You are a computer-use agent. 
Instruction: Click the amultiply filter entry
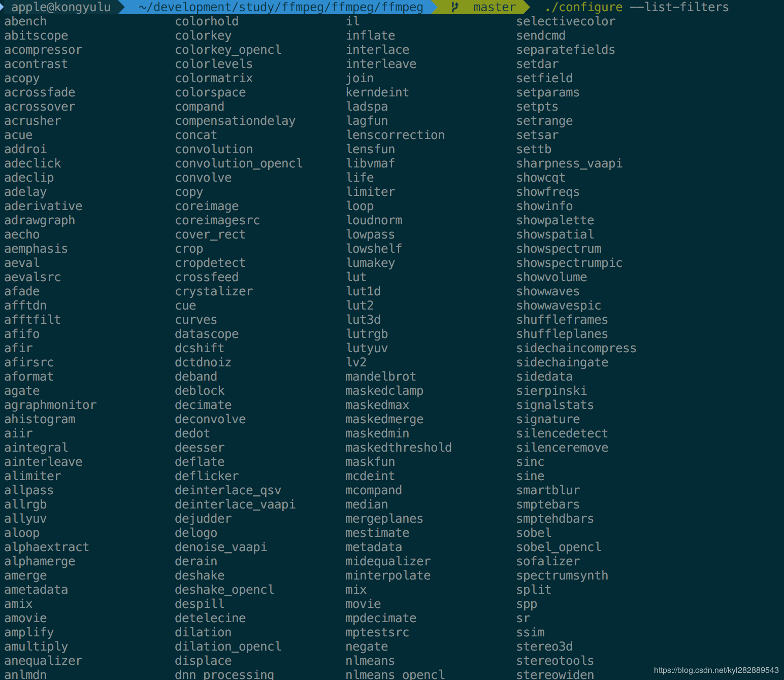36,647
